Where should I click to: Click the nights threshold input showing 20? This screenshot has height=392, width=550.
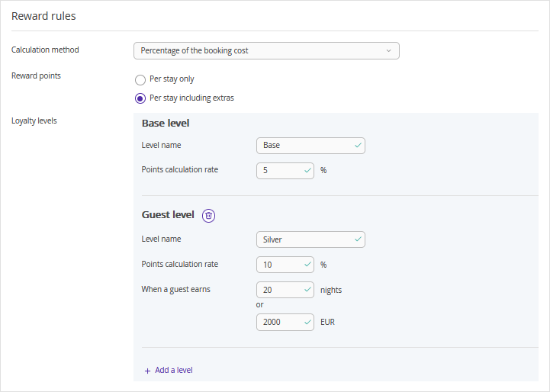(x=285, y=290)
